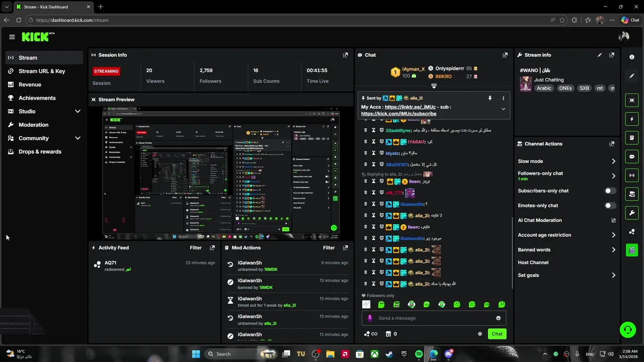The width and height of the screenshot is (644, 362).
Task: Click the chat panel scrollbar
Action: pyautogui.click(x=512, y=252)
